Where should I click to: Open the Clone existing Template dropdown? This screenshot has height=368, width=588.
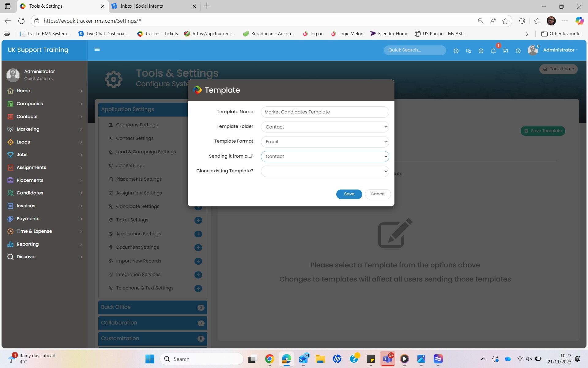(325, 171)
